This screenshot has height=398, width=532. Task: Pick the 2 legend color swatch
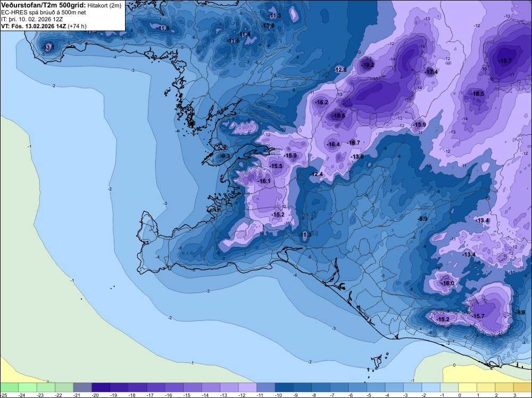coord(504,387)
